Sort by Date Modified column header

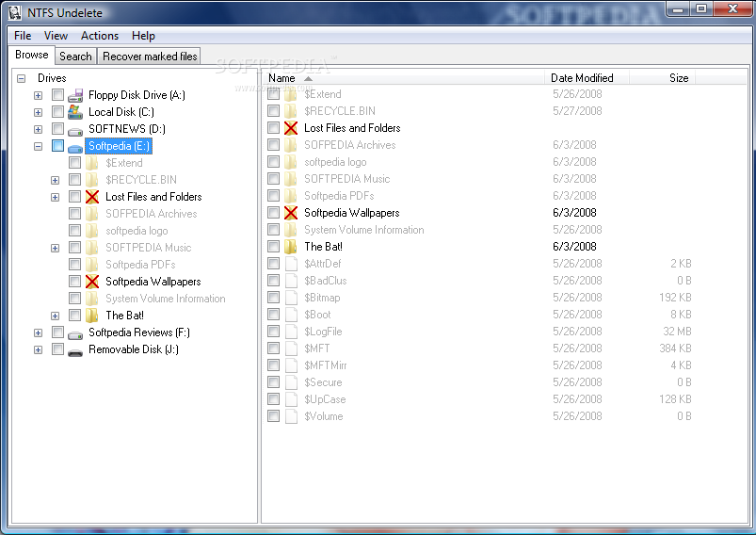587,77
